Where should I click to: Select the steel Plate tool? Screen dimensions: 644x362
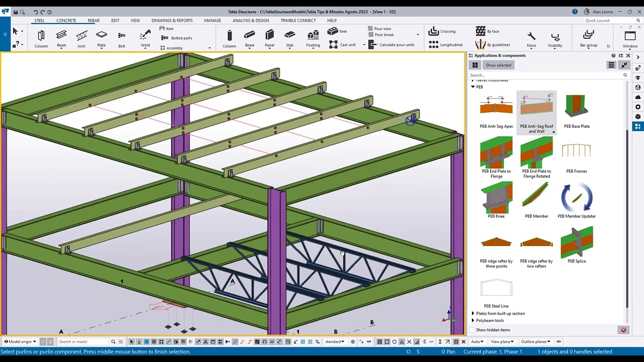102,39
